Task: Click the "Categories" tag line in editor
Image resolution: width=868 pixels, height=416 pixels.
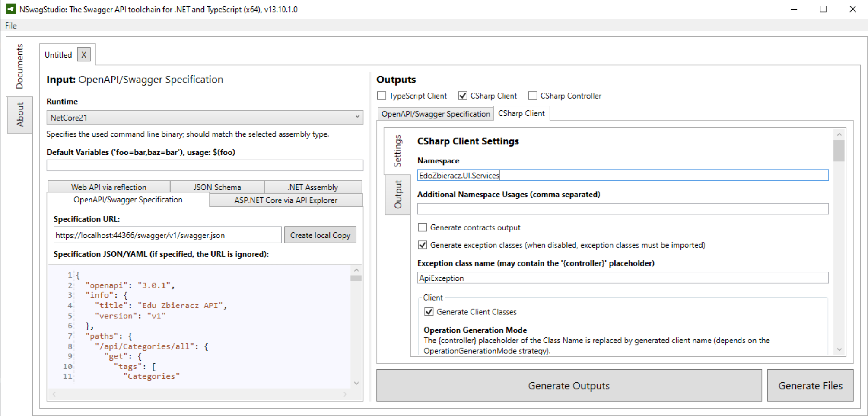Action: 152,376
